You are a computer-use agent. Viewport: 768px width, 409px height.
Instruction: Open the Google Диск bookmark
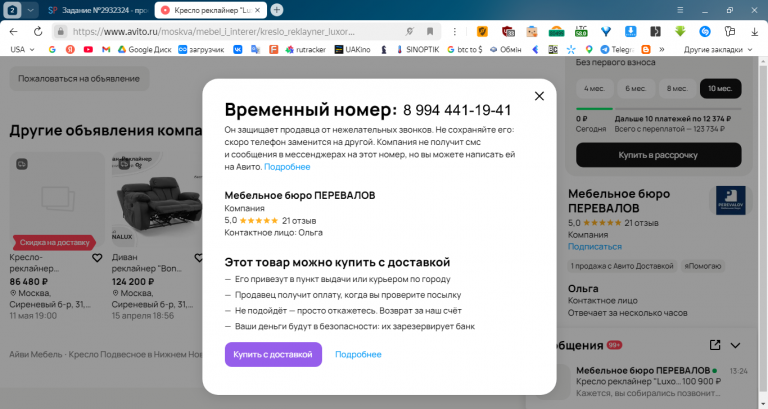144,49
